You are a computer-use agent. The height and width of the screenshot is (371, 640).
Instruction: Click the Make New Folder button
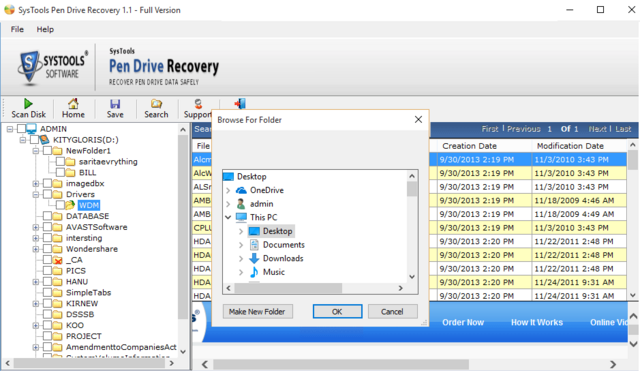(257, 311)
